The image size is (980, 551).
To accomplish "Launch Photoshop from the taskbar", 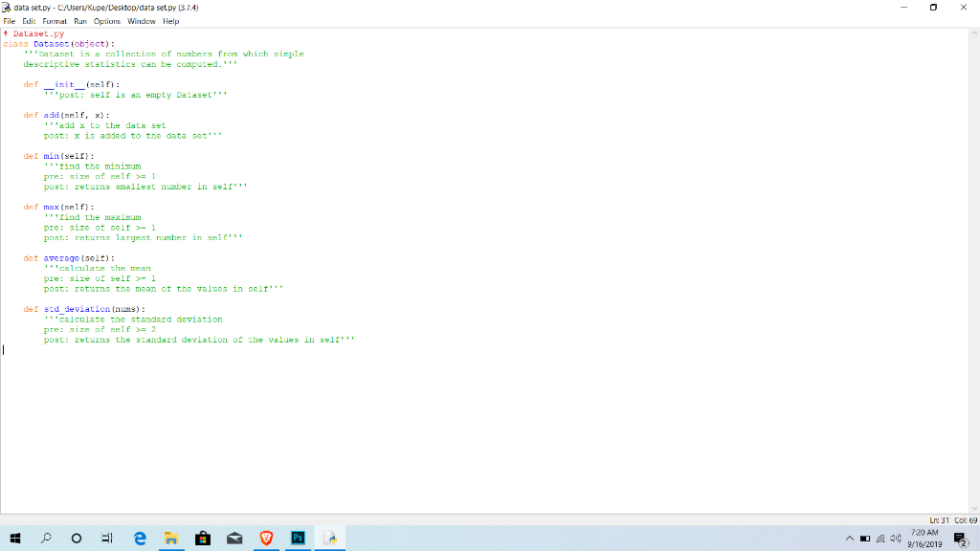I will pos(298,538).
